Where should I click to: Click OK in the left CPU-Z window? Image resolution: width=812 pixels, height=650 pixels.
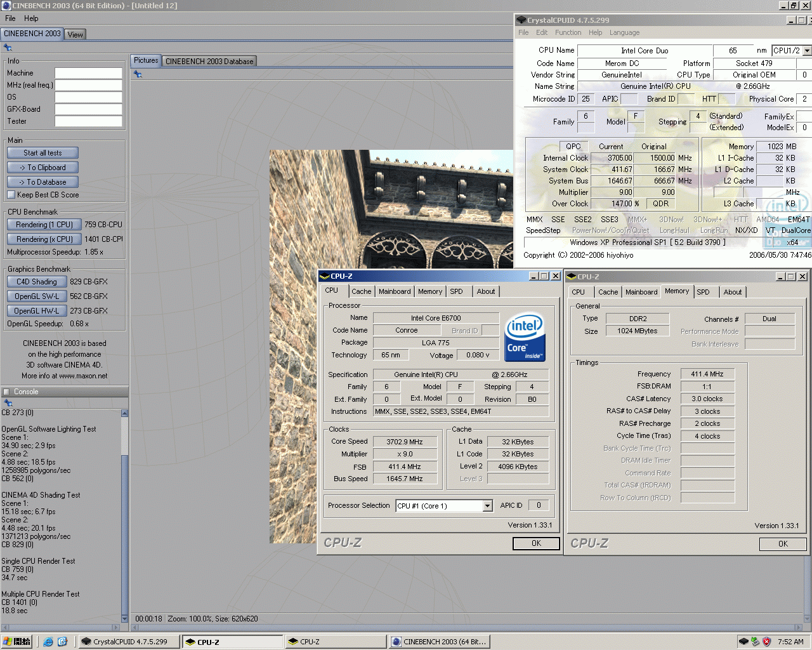point(536,543)
